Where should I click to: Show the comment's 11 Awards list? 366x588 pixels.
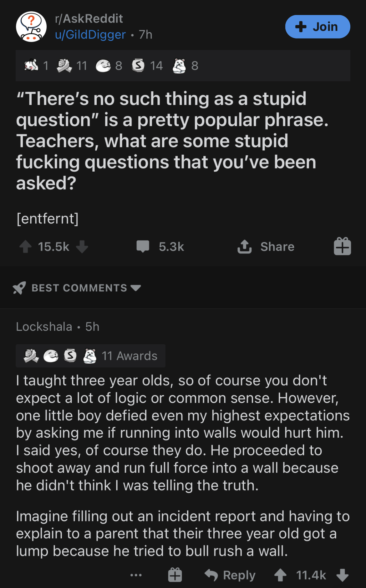[x=91, y=356]
